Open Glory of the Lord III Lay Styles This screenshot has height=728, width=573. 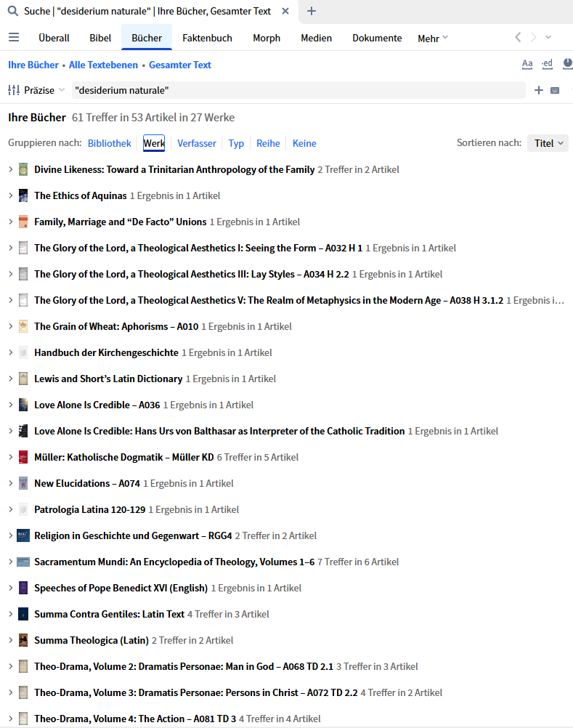(192, 275)
